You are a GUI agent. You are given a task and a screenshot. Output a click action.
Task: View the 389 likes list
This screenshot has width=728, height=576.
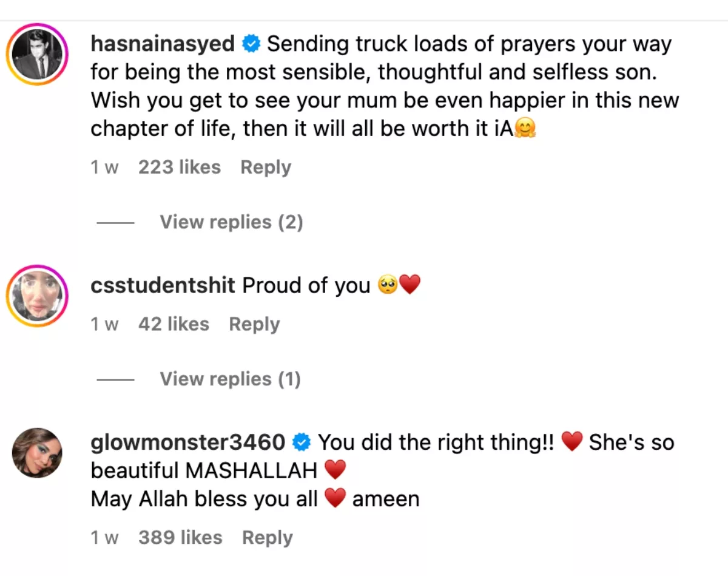click(180, 537)
